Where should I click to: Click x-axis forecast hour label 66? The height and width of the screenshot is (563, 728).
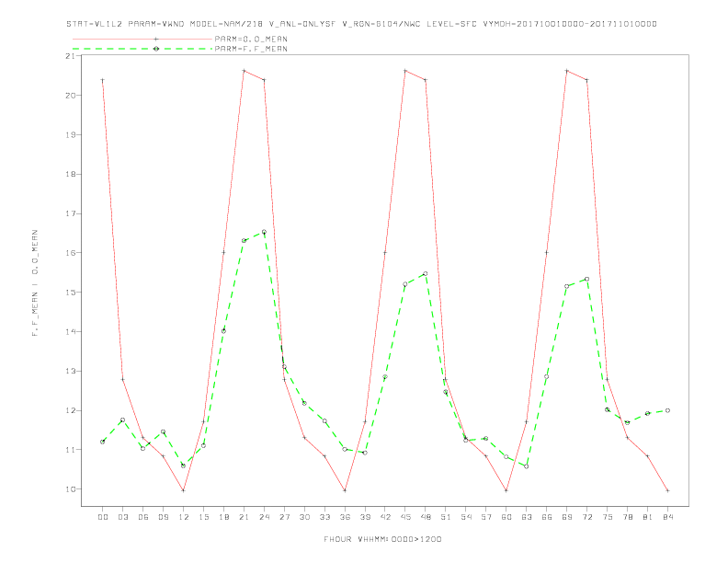[x=547, y=517]
